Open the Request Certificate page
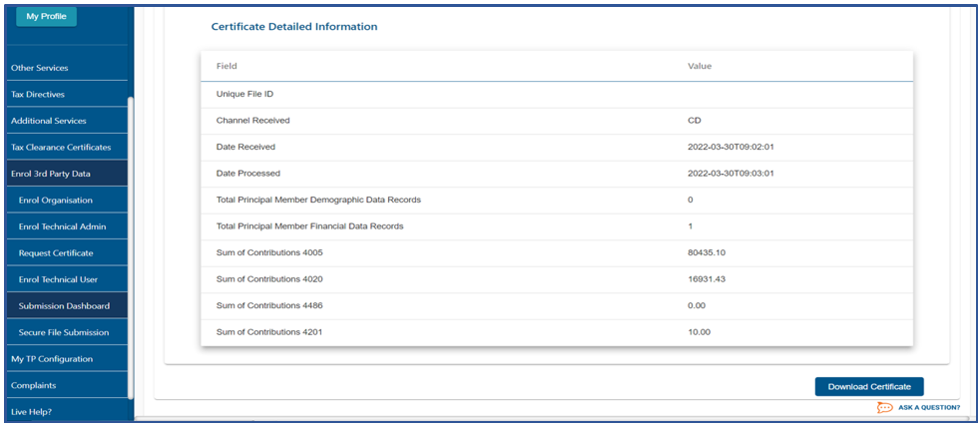 point(56,253)
